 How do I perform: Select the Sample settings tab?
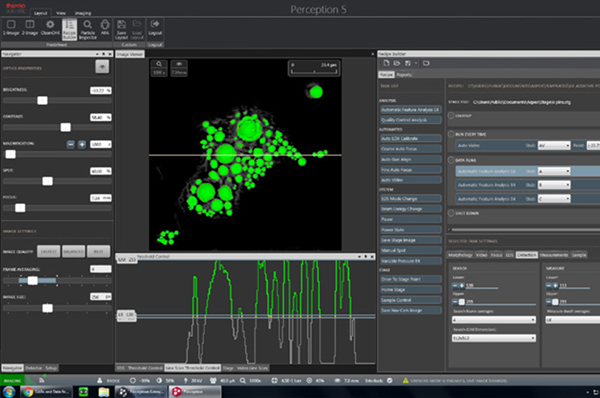point(579,255)
